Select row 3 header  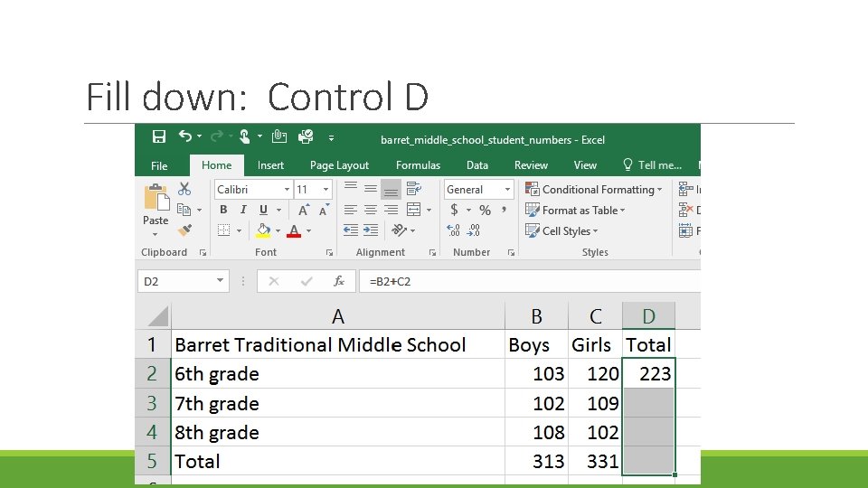(x=152, y=403)
